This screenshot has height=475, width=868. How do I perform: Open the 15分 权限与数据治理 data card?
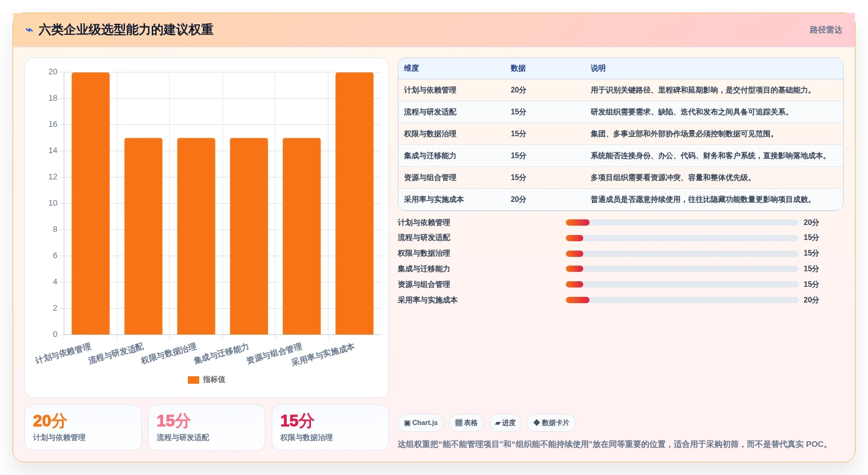click(x=330, y=427)
